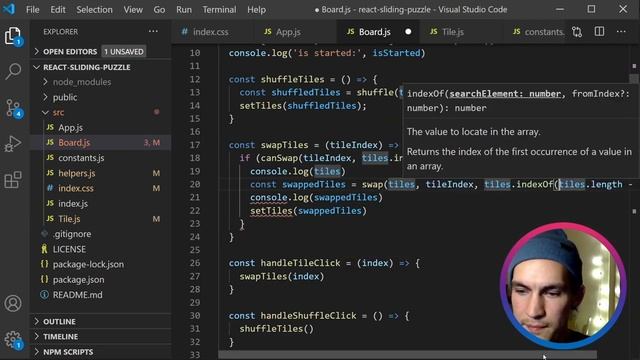Viewport: 640px width, 360px height.
Task: Click 'shuffleTiles()' on line 31
Action: click(277, 329)
